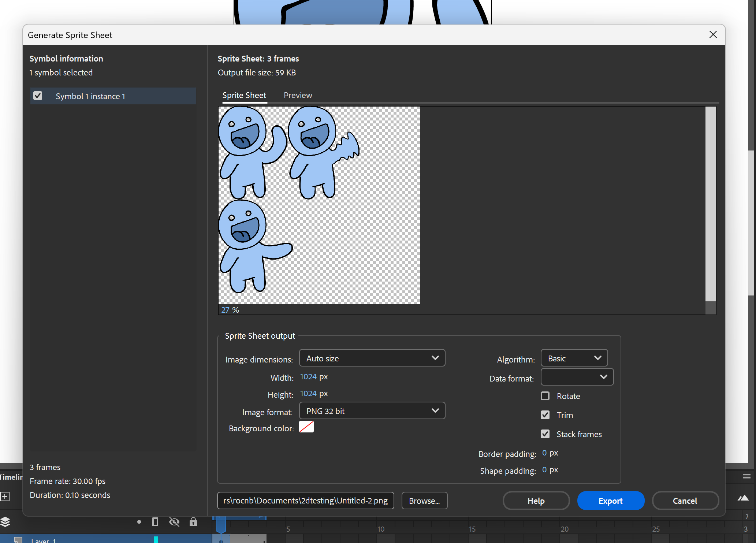
Task: Click the timeline zoom mountains icon
Action: pyautogui.click(x=743, y=498)
